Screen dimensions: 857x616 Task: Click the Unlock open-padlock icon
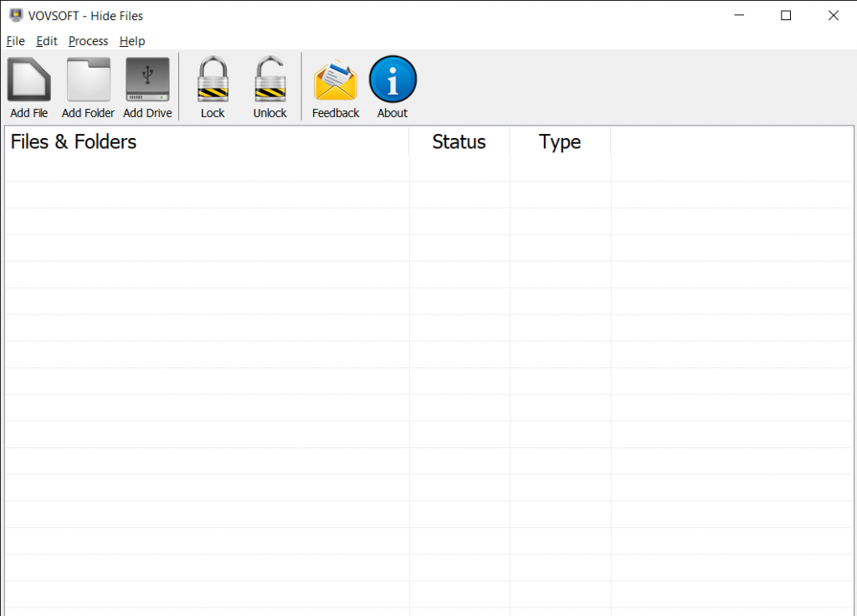[270, 80]
